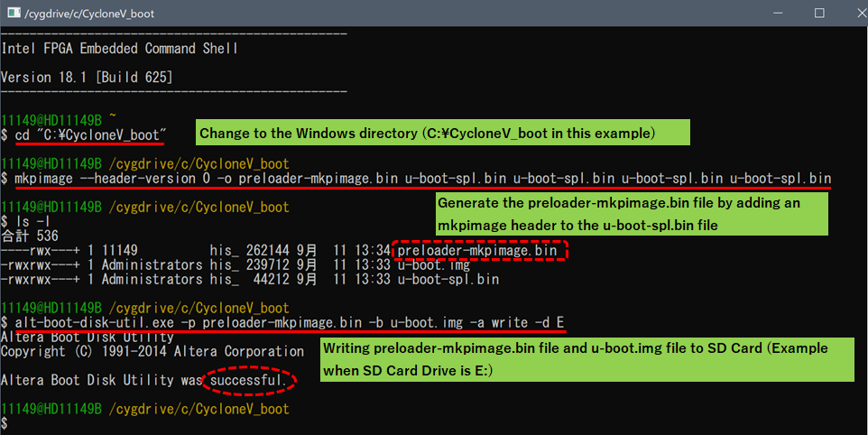Screen dimensions: 868x435
Task: Minimize the terminal window
Action: tap(778, 13)
